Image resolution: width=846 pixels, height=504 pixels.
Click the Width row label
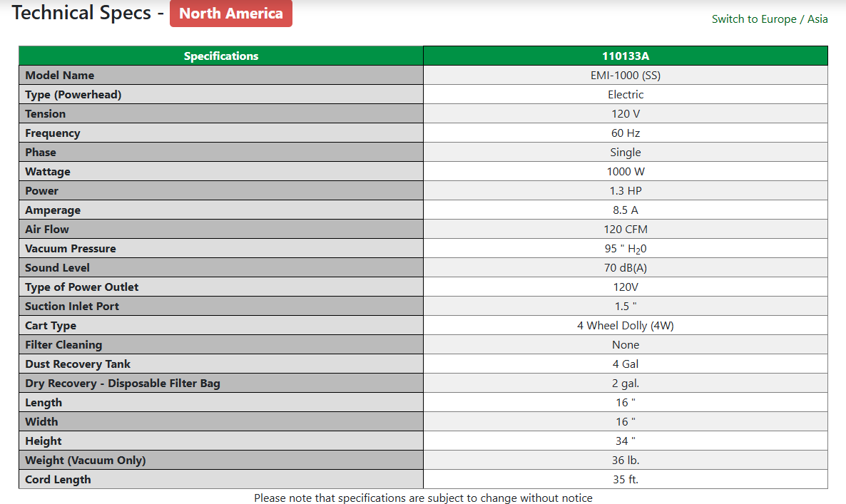41,421
